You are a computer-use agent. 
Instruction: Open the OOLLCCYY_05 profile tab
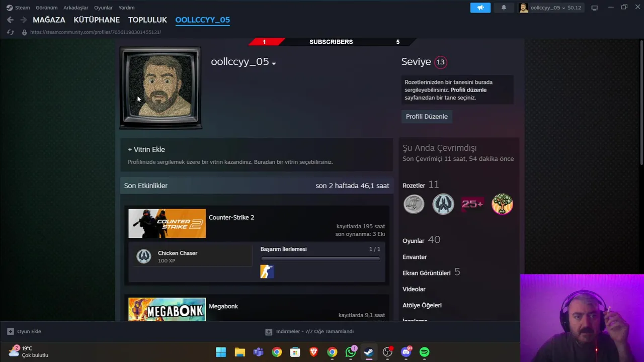point(202,20)
